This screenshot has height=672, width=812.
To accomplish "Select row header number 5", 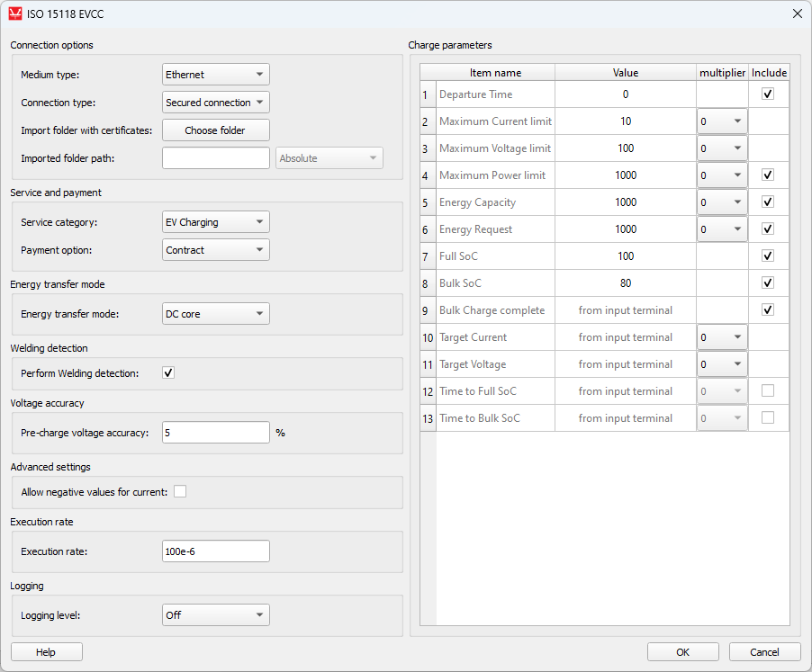I will [x=429, y=202].
